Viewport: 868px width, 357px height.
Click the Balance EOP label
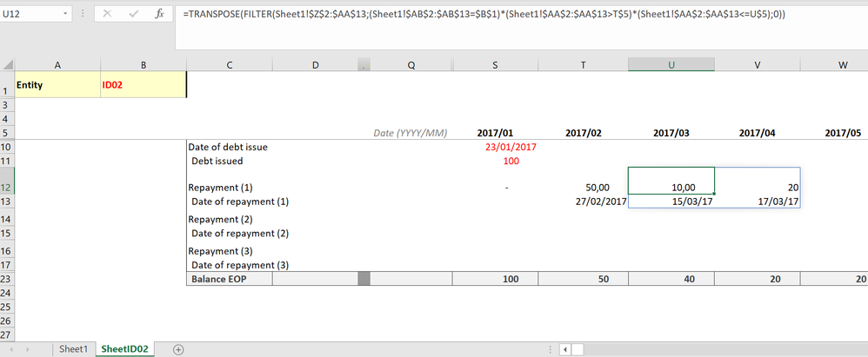pyautogui.click(x=218, y=279)
